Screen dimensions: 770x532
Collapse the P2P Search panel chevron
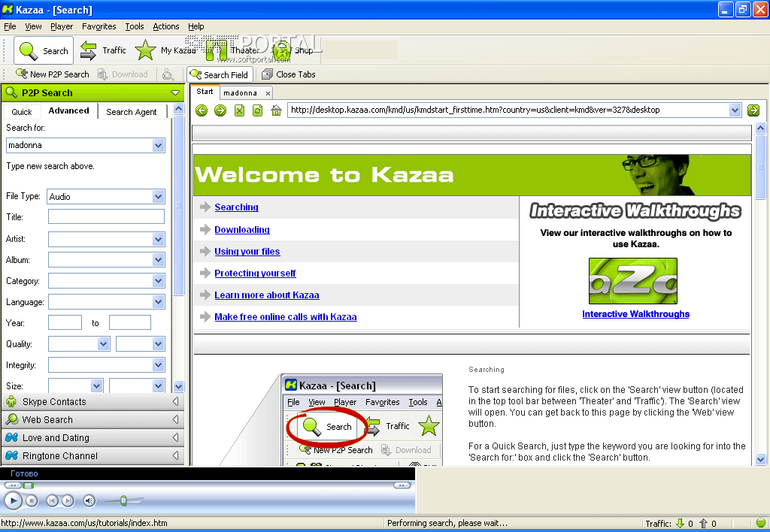point(175,92)
